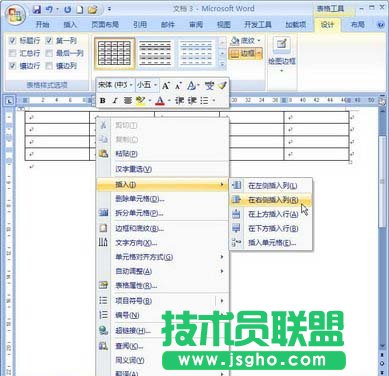Open a file via folder icon
The height and width of the screenshot is (376, 389).
[x=93, y=9]
